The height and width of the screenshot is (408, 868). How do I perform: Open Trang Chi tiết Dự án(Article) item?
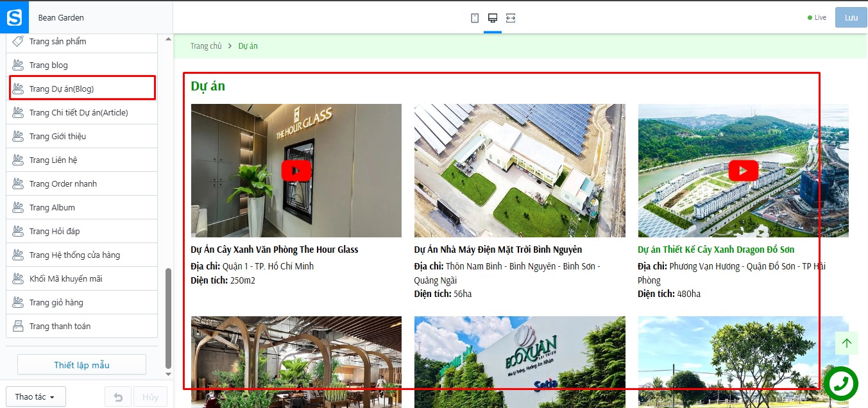[x=82, y=112]
